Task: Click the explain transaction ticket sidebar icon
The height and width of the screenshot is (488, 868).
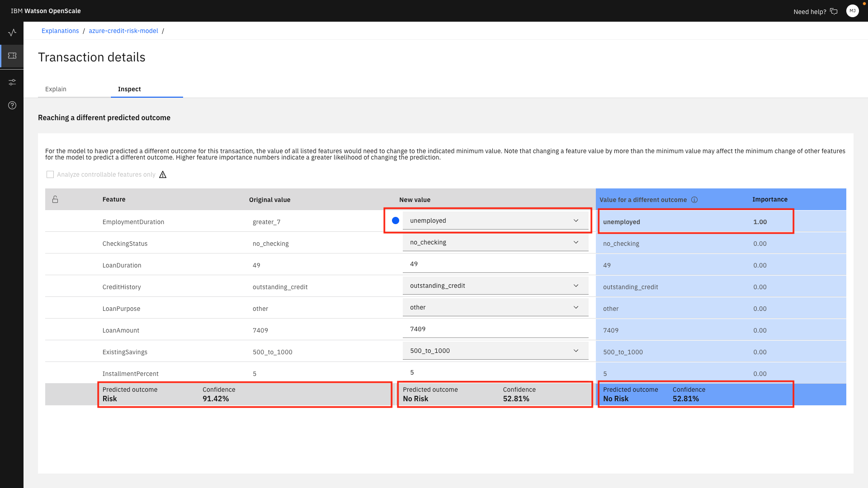Action: (x=12, y=56)
